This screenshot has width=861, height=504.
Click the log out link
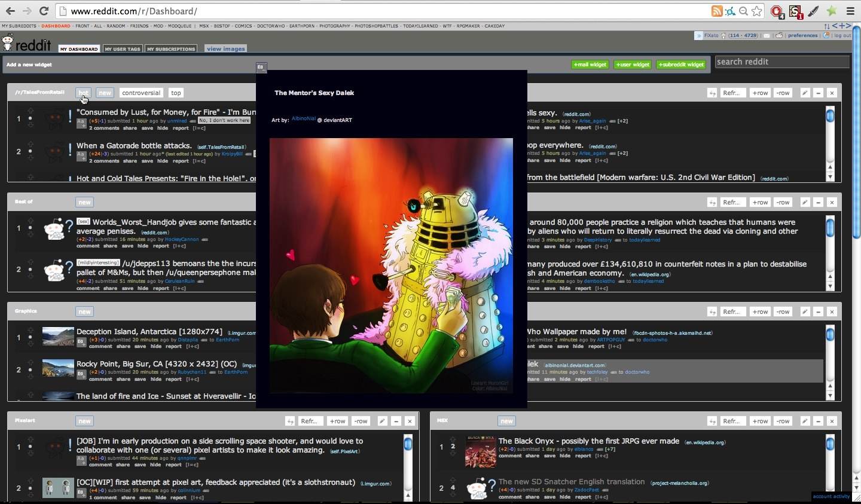842,35
